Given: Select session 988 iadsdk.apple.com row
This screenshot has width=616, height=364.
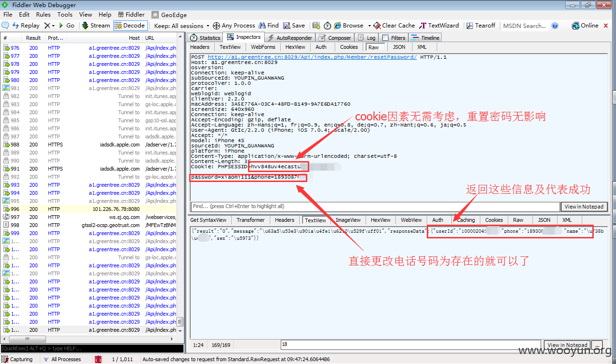Looking at the screenshot, I should pos(88,145).
